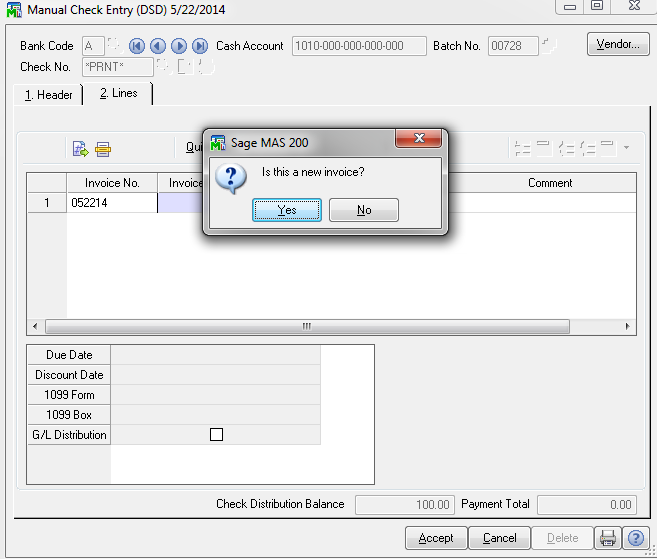This screenshot has height=559, width=657.
Task: Click Yes to confirm new invoice
Action: (x=287, y=210)
